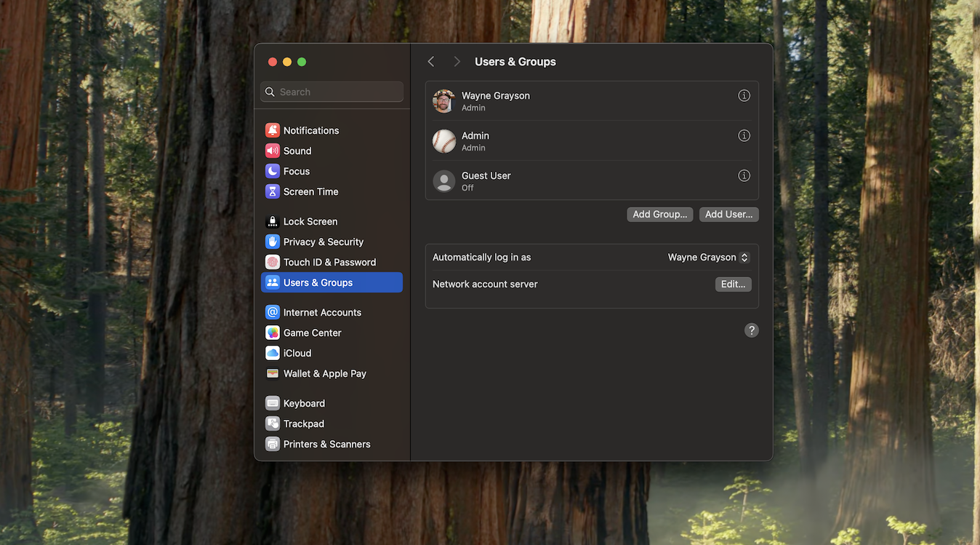Select the Game Center icon
This screenshot has width=980, height=545.
(x=273, y=333)
